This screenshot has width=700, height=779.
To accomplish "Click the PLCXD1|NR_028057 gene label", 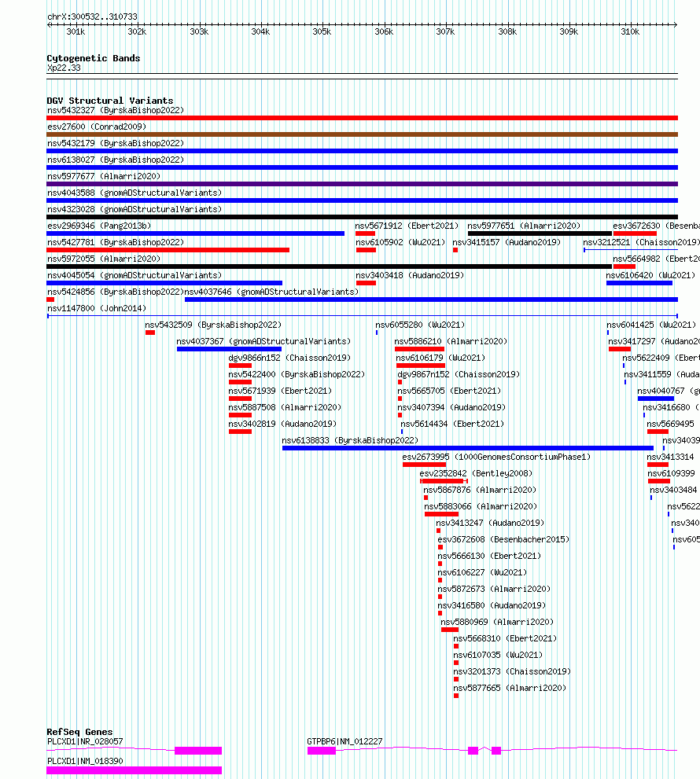I will pos(85,741).
